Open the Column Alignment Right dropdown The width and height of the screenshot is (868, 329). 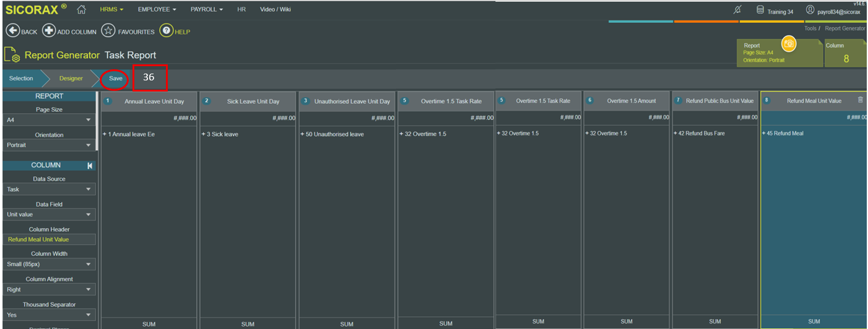tap(50, 289)
